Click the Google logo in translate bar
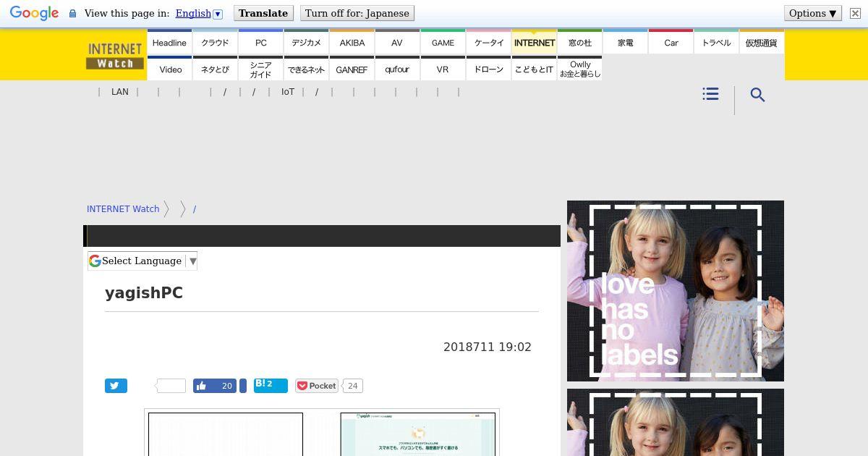868x456 pixels. (34, 14)
